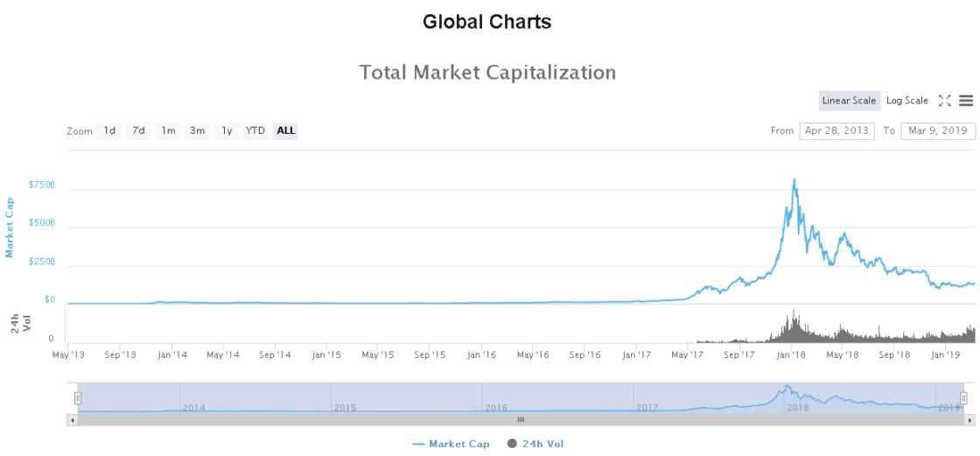Choose the 1y zoom range
980x456 pixels.
click(x=227, y=130)
